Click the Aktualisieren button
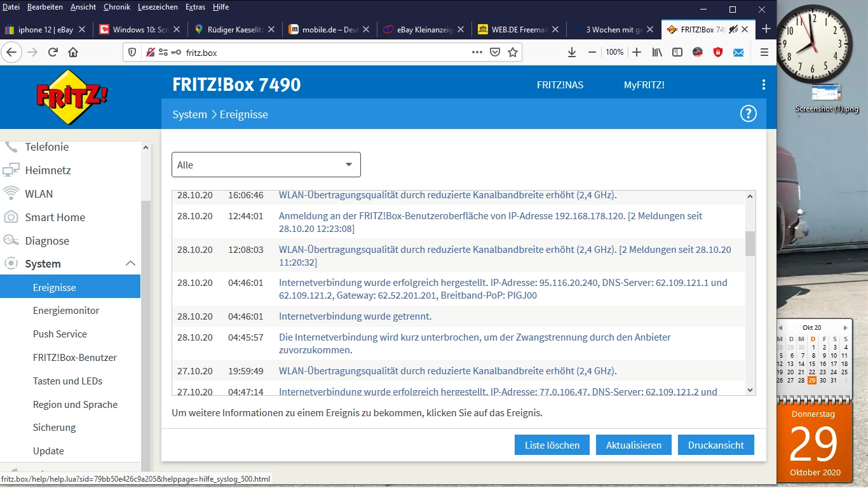 coord(634,445)
